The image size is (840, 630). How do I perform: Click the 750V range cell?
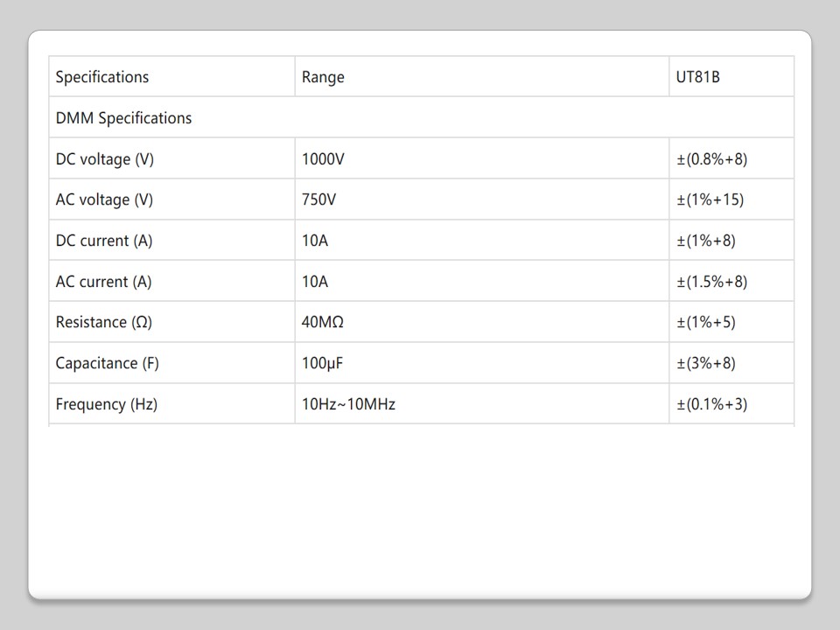click(x=318, y=199)
